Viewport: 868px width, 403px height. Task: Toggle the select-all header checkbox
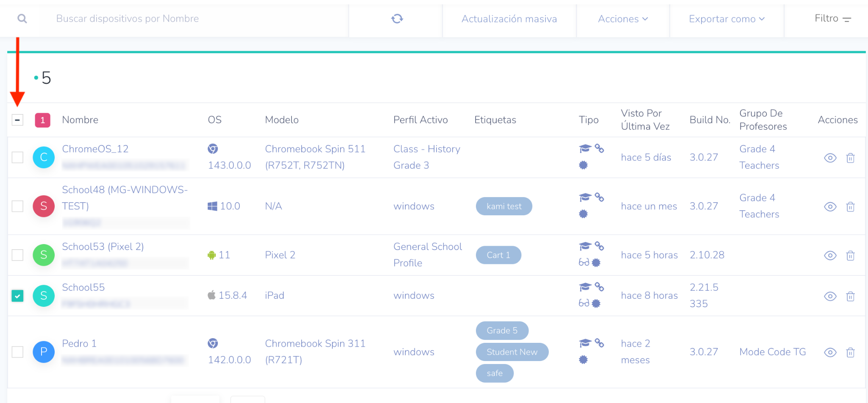(x=17, y=120)
